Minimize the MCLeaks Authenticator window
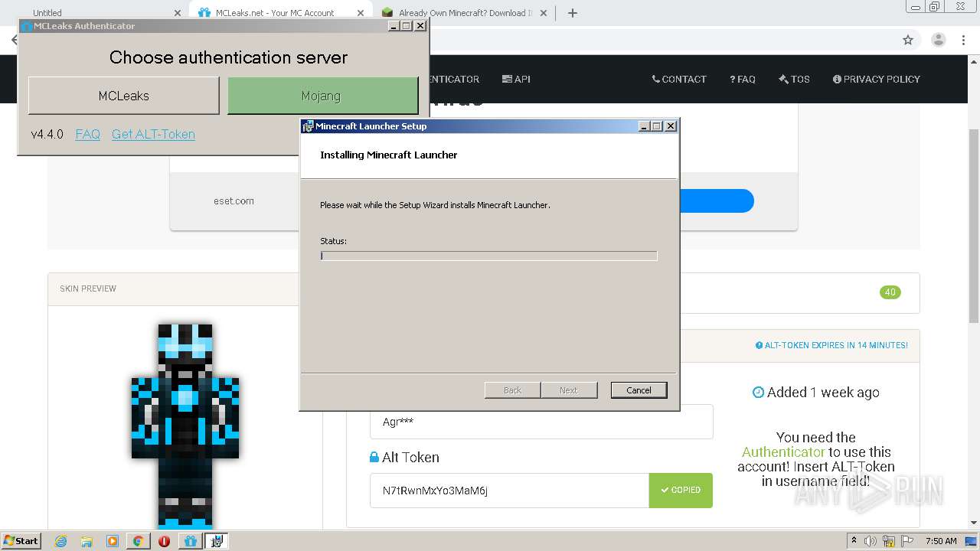Image resolution: width=980 pixels, height=551 pixels. (x=394, y=26)
